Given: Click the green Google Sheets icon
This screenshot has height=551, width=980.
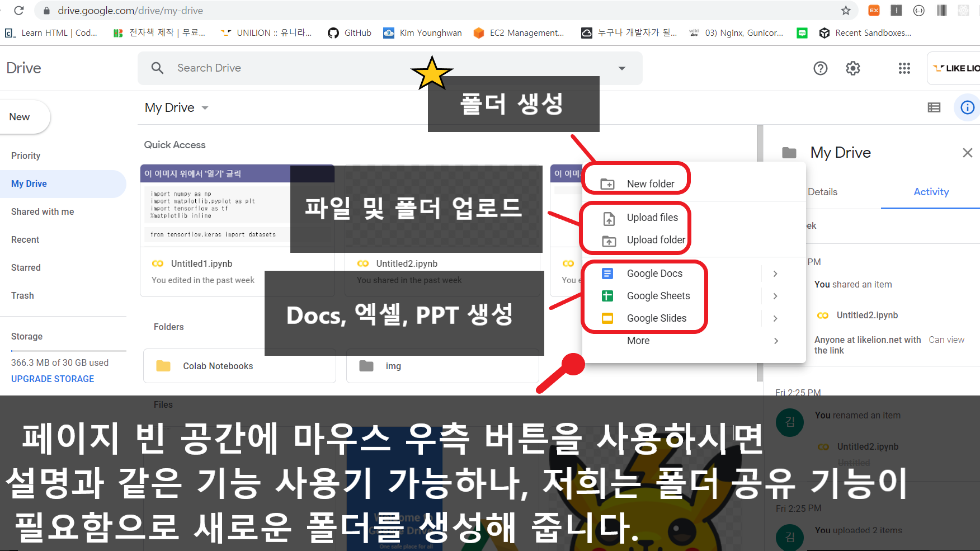Looking at the screenshot, I should tap(607, 296).
